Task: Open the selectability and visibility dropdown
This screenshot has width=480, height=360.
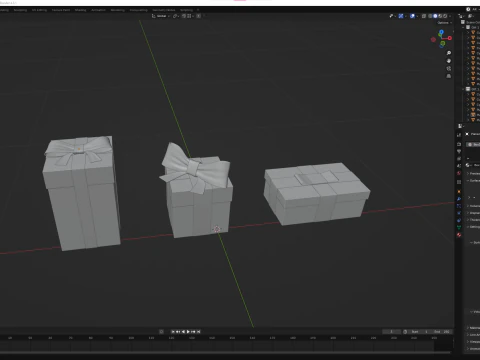Action: point(392,16)
